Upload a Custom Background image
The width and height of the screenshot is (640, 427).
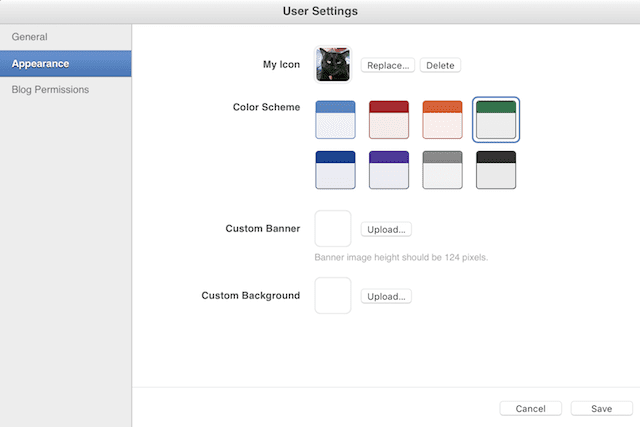click(386, 296)
